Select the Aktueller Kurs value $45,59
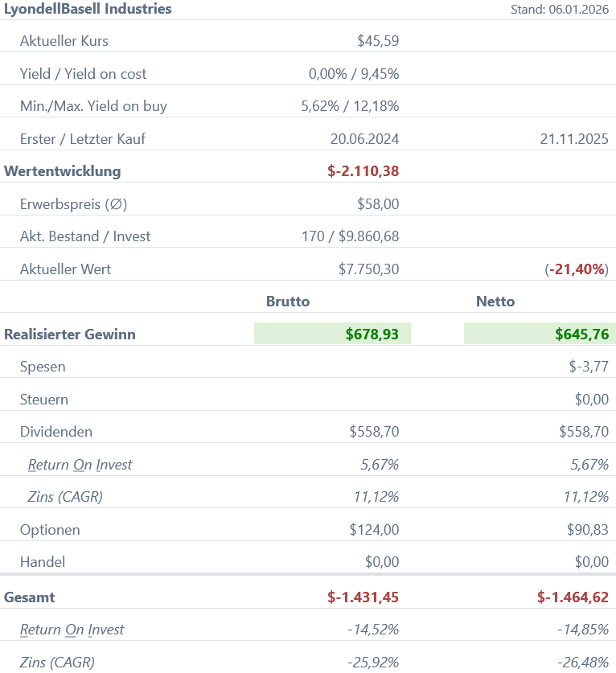This screenshot has width=616, height=673. [x=378, y=41]
